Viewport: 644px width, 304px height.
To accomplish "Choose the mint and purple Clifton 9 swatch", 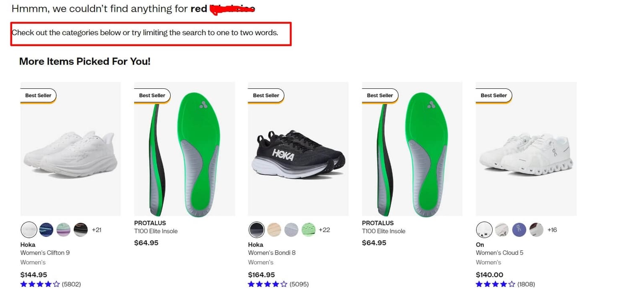I will [x=63, y=229].
